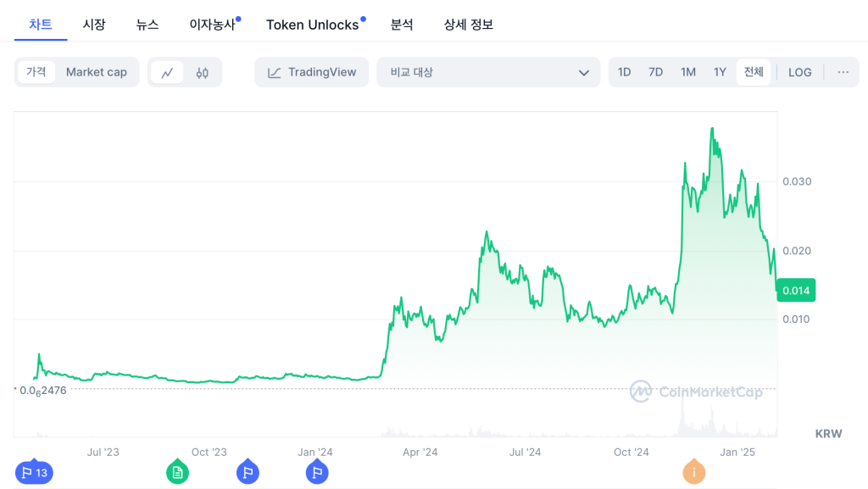Viewport: 868px width, 489px height.
Task: Open the blue flag marker under Jan '24
Action: pyautogui.click(x=317, y=472)
